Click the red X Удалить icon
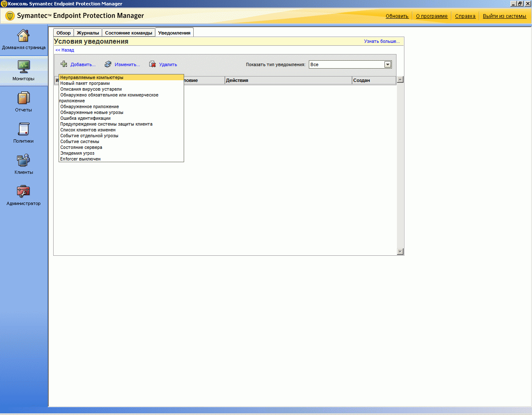 (153, 64)
